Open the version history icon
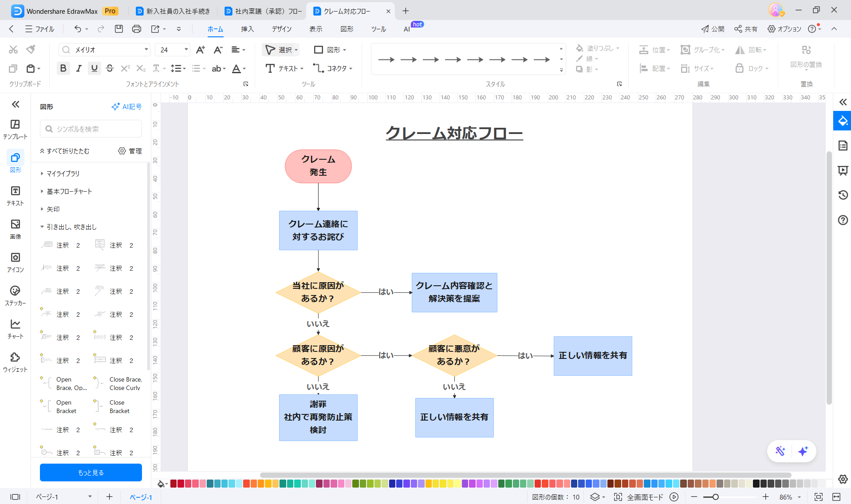The image size is (851, 504). [x=843, y=195]
